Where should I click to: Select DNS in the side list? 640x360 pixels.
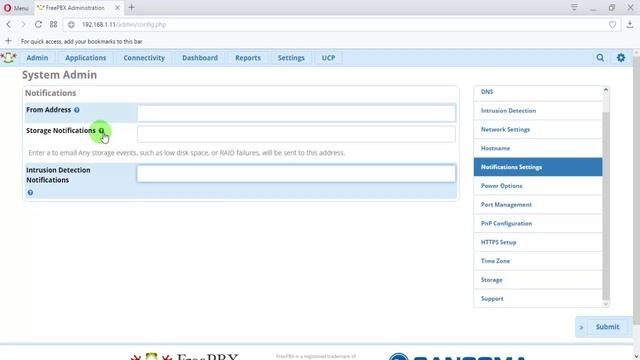[538, 92]
